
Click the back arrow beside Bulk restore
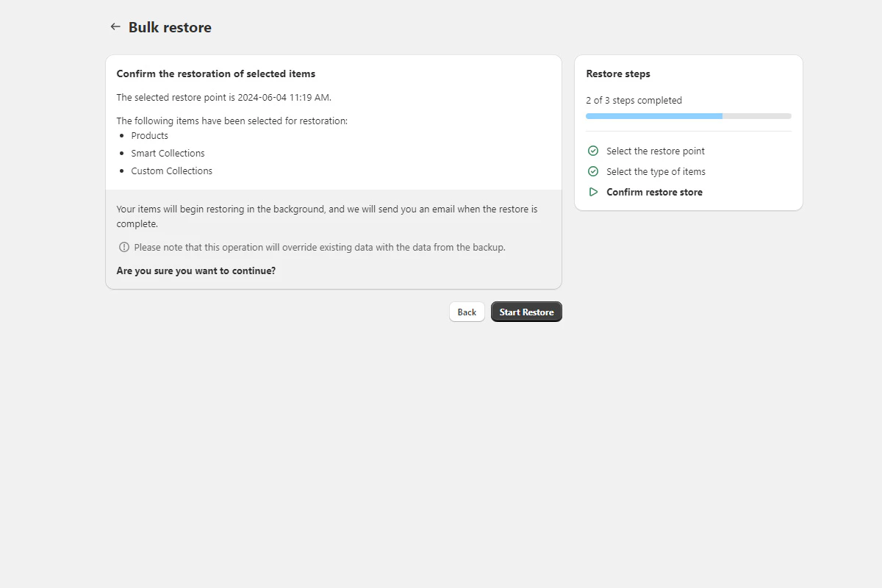click(x=115, y=26)
